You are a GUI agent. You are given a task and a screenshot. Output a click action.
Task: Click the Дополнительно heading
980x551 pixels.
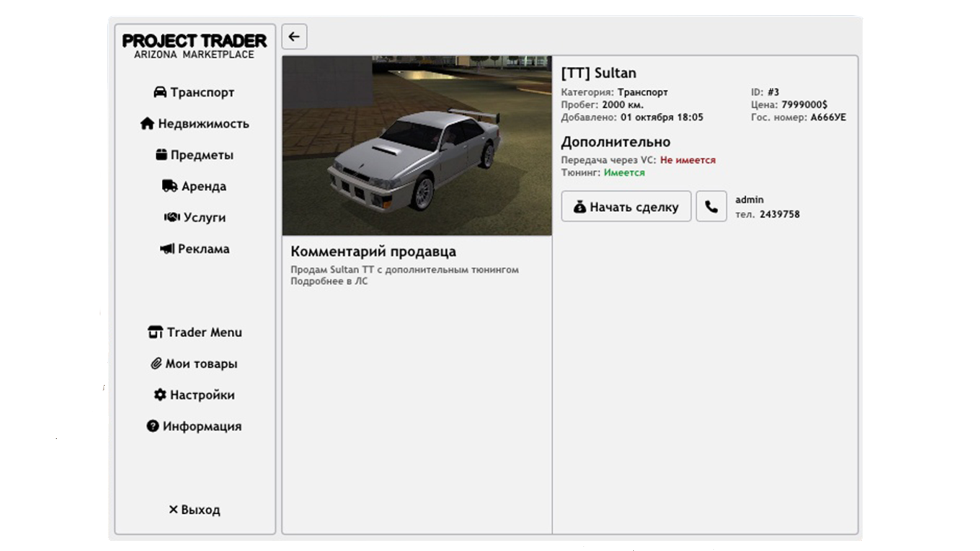click(616, 142)
